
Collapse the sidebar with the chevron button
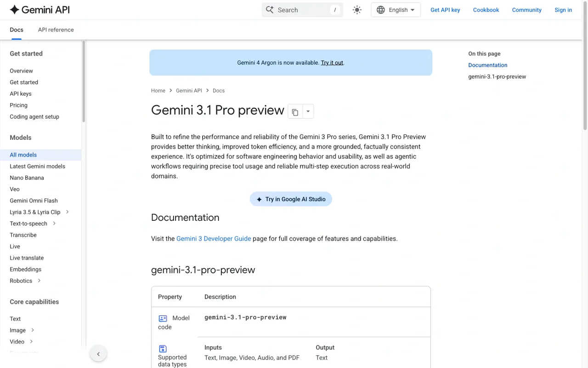pyautogui.click(x=98, y=354)
